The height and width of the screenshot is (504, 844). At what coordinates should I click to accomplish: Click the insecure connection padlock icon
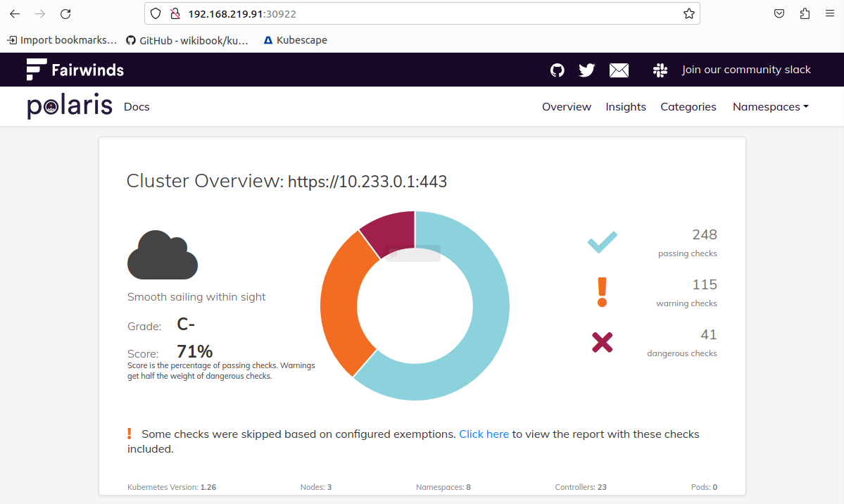click(175, 14)
